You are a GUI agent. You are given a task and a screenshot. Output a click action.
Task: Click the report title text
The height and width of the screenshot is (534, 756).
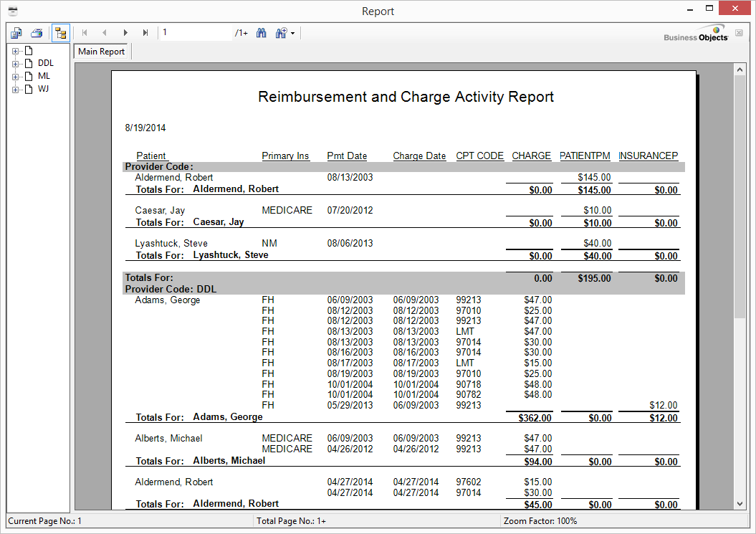click(406, 97)
